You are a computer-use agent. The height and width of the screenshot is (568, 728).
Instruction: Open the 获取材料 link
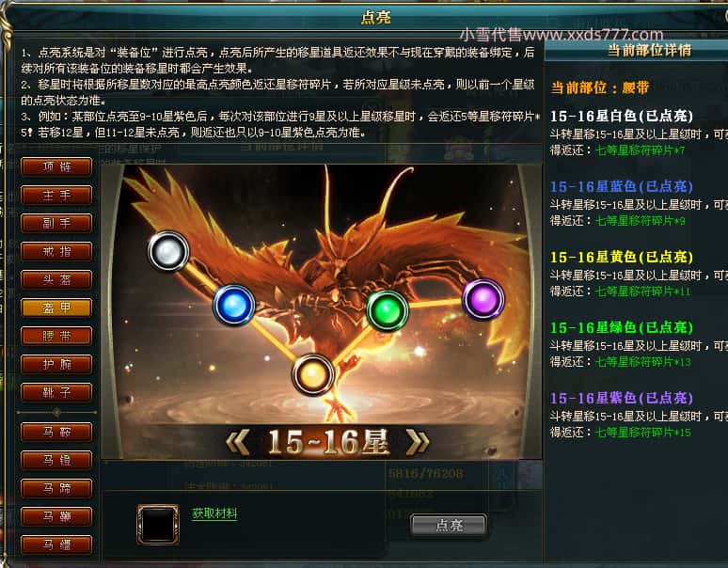tap(214, 513)
